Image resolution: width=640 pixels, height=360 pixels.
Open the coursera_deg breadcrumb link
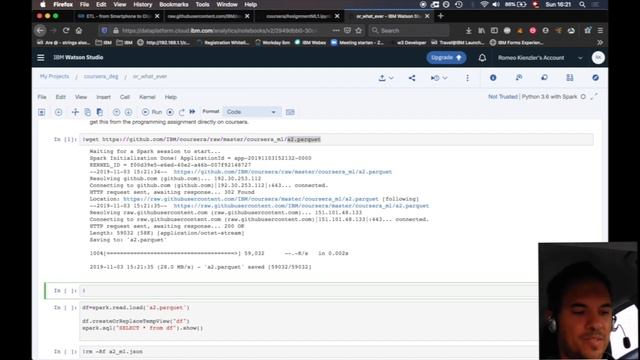coord(101,76)
